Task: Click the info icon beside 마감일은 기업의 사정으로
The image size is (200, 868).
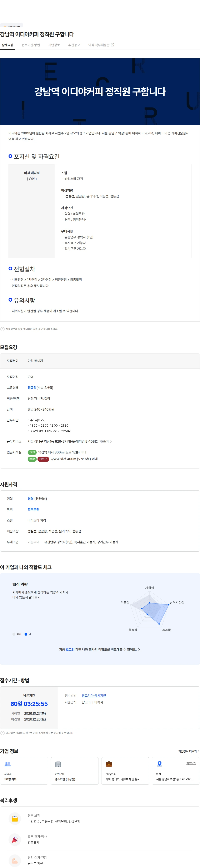Action: (2, 733)
